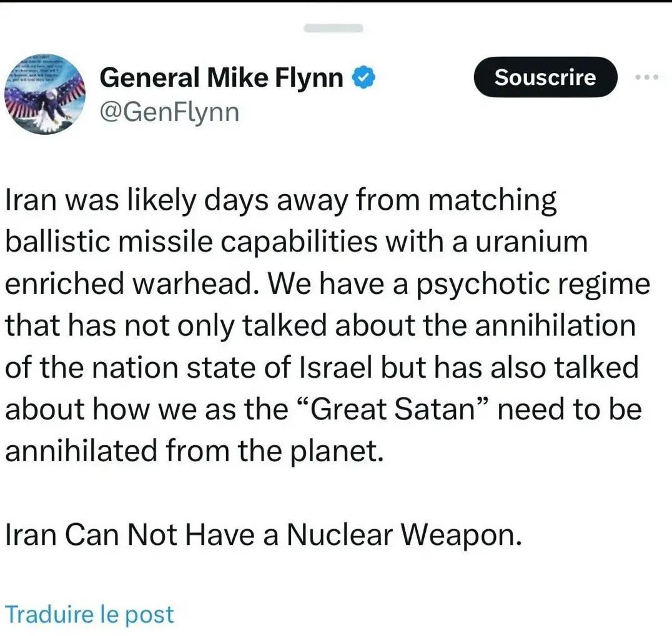Tap the gray sheet handle at top
The width and height of the screenshot is (672, 636).
click(334, 28)
